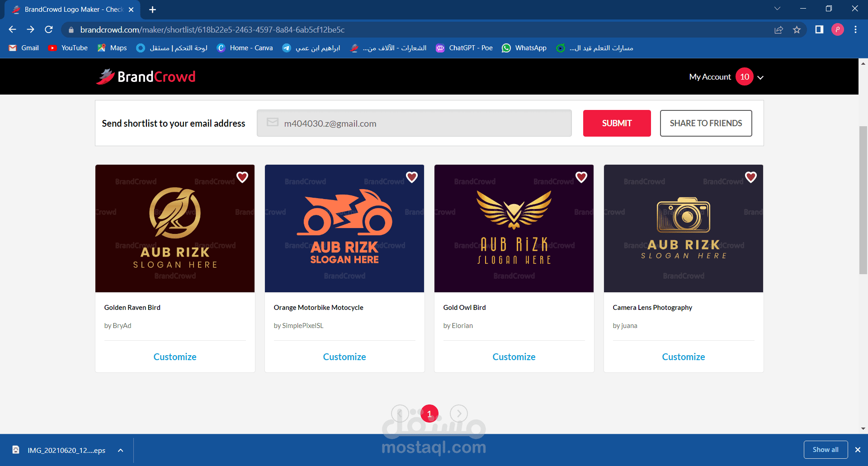Click the Camera Lens Photography title
The image size is (868, 466).
click(652, 308)
